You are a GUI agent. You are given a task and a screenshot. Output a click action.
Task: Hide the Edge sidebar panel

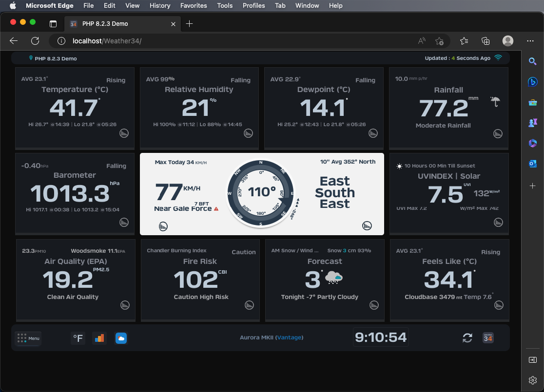coord(533,360)
